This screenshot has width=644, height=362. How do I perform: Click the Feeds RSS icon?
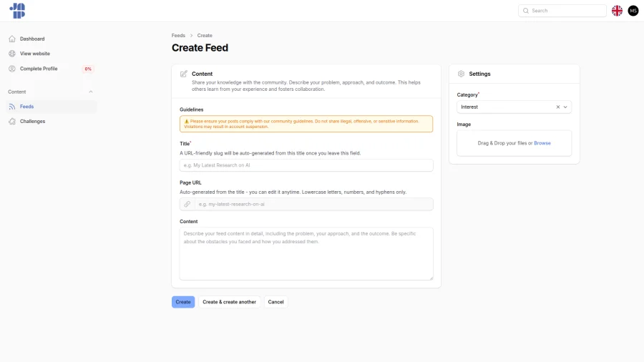click(12, 107)
